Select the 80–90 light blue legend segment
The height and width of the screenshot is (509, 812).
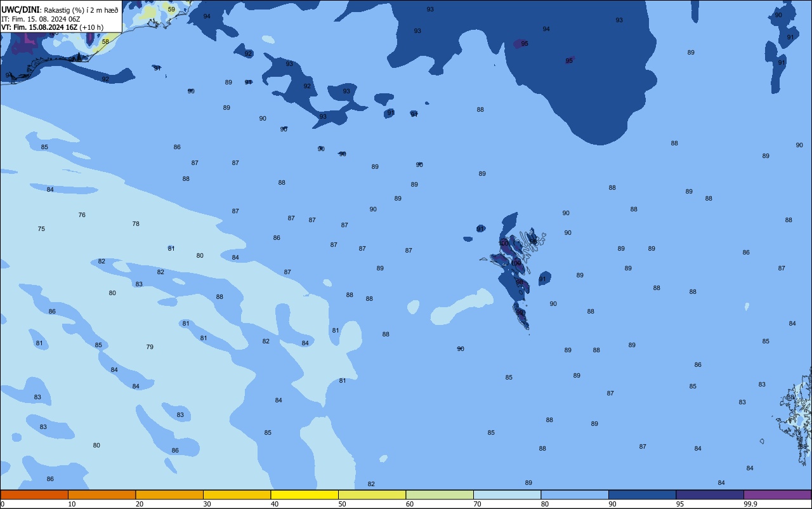click(575, 494)
